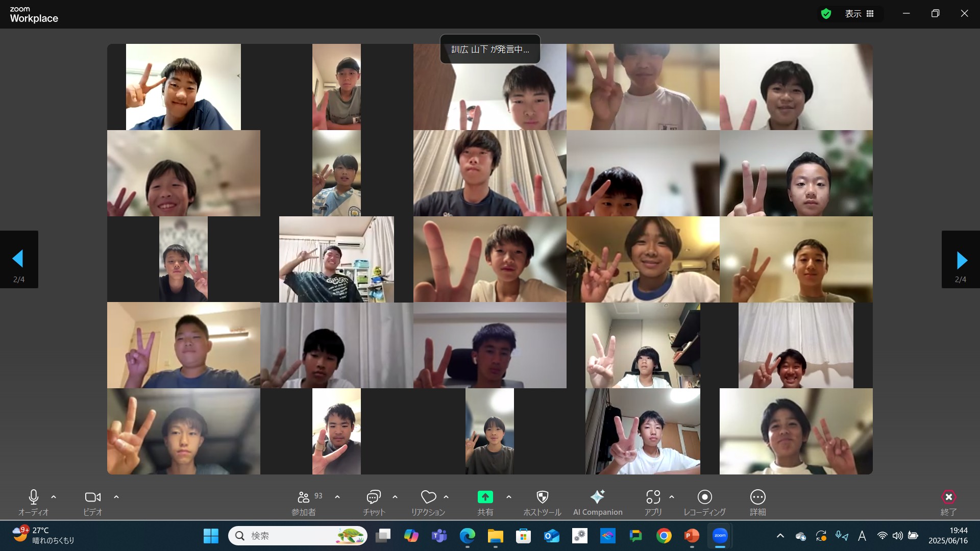
Task: Open ホストツール host tools shield
Action: (542, 503)
